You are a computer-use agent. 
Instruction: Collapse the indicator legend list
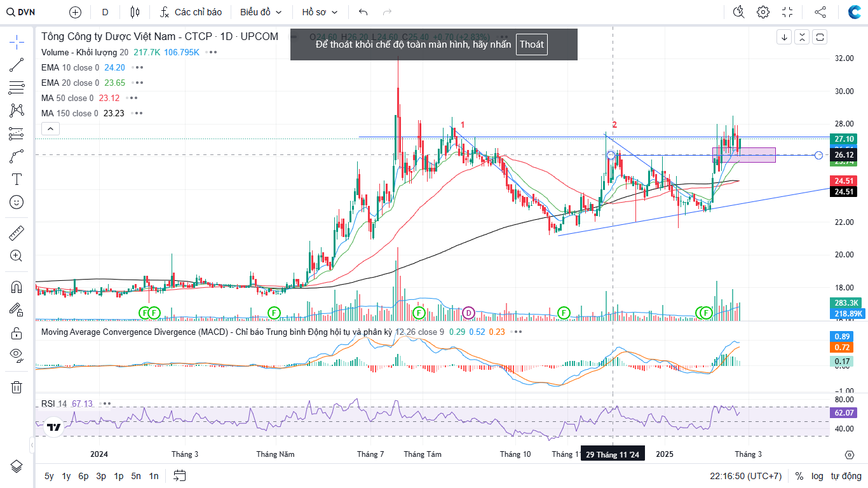click(x=51, y=129)
